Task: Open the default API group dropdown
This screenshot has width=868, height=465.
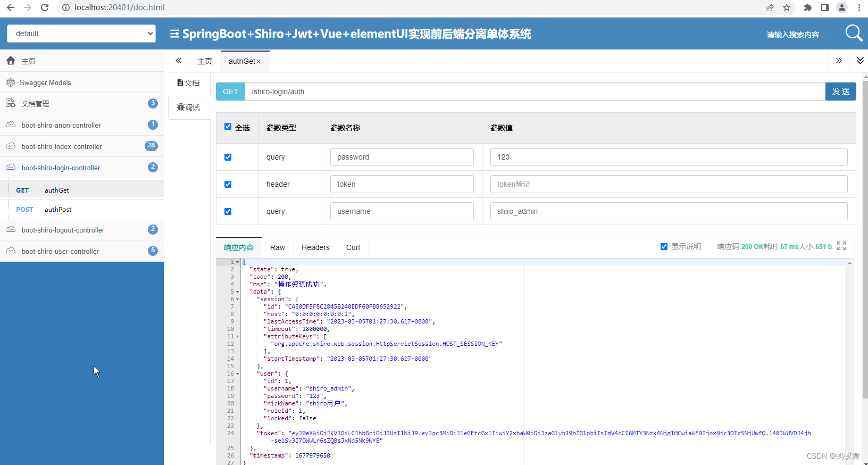Action: 81,34
